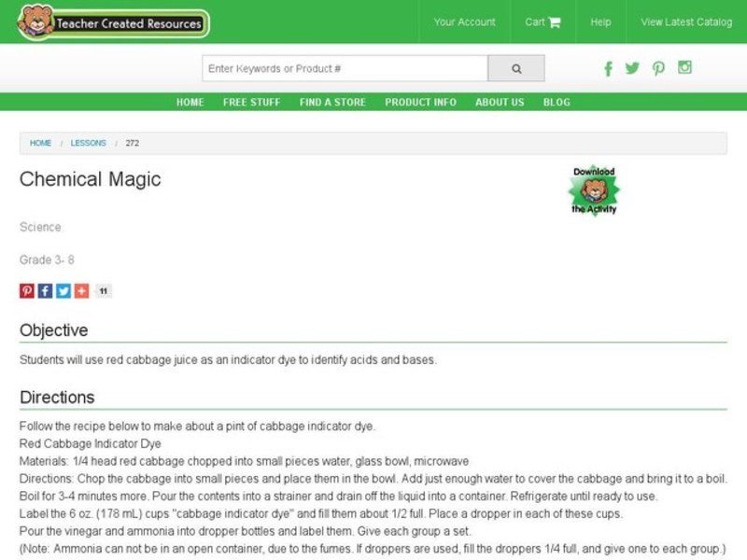Open the shopping cart
The width and height of the screenshot is (747, 560).
point(543,21)
